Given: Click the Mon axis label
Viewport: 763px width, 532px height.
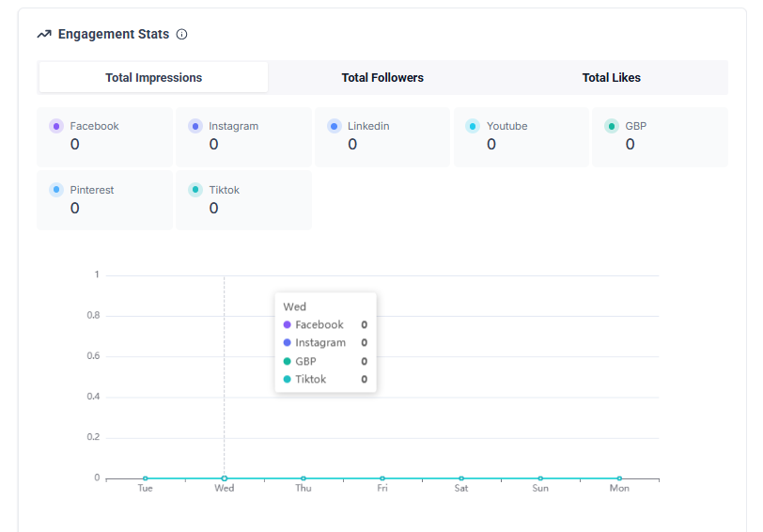Looking at the screenshot, I should (x=619, y=488).
